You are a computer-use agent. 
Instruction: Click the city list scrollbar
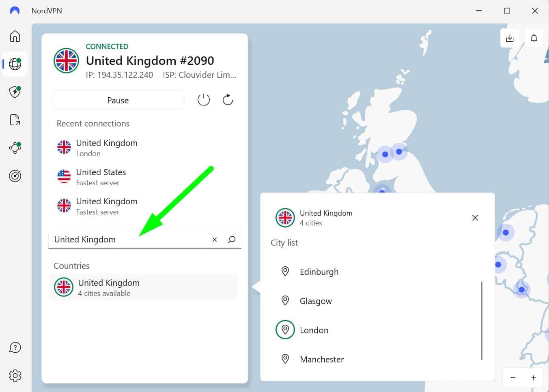pos(482,320)
